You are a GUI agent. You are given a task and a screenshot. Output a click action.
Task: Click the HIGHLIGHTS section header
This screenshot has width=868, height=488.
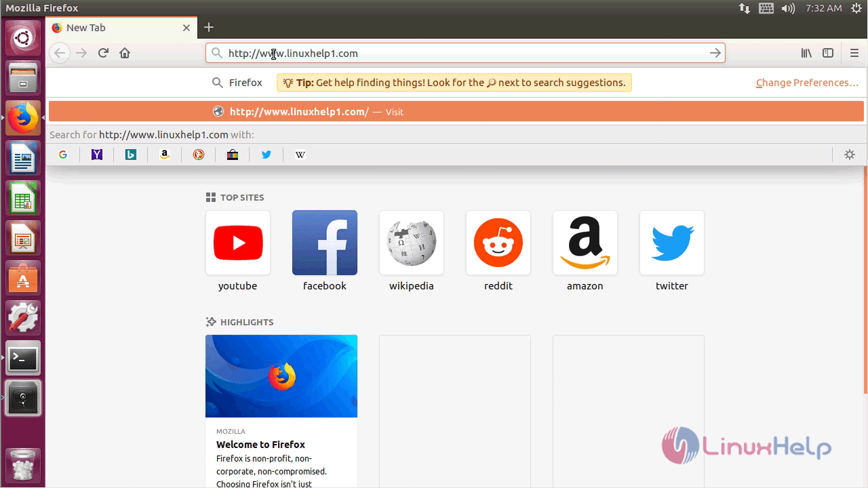point(239,322)
